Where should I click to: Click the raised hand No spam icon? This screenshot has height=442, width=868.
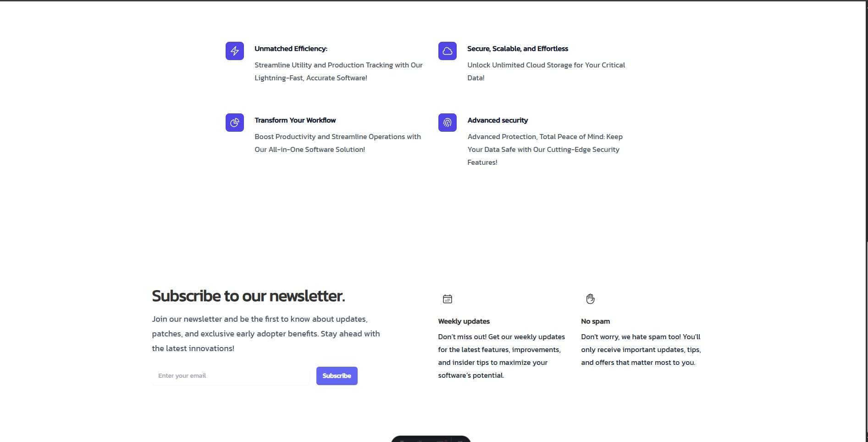tap(590, 299)
